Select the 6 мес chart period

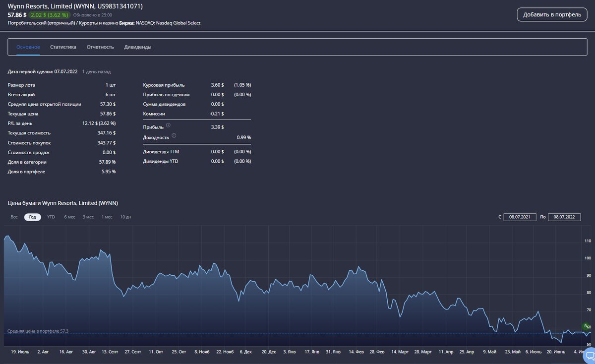click(x=69, y=217)
